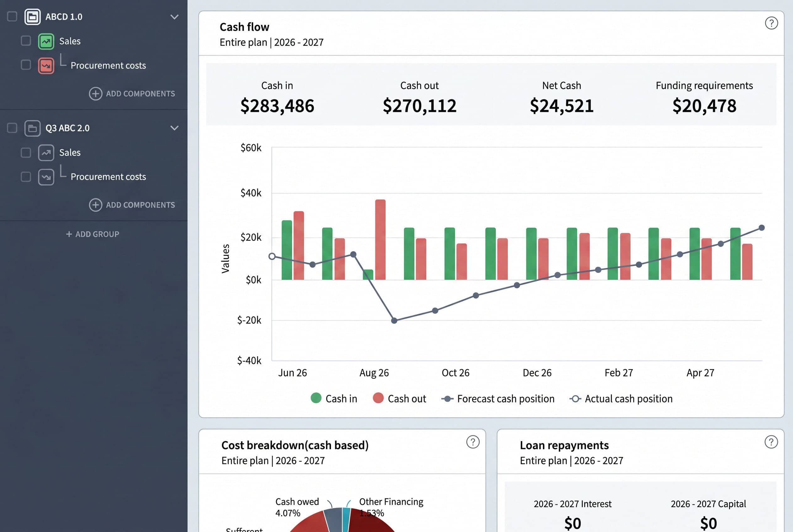Click the 2026 - 2027 Capital label
Image resolution: width=793 pixels, height=532 pixels.
tap(708, 504)
